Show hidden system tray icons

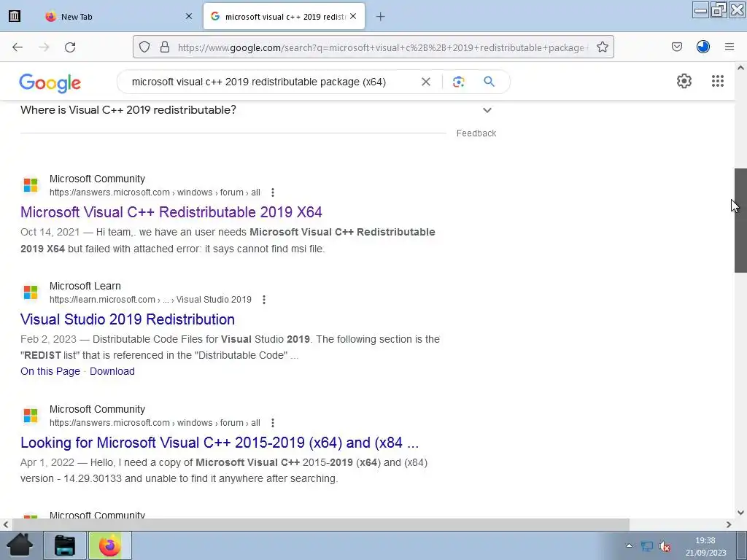(x=629, y=545)
